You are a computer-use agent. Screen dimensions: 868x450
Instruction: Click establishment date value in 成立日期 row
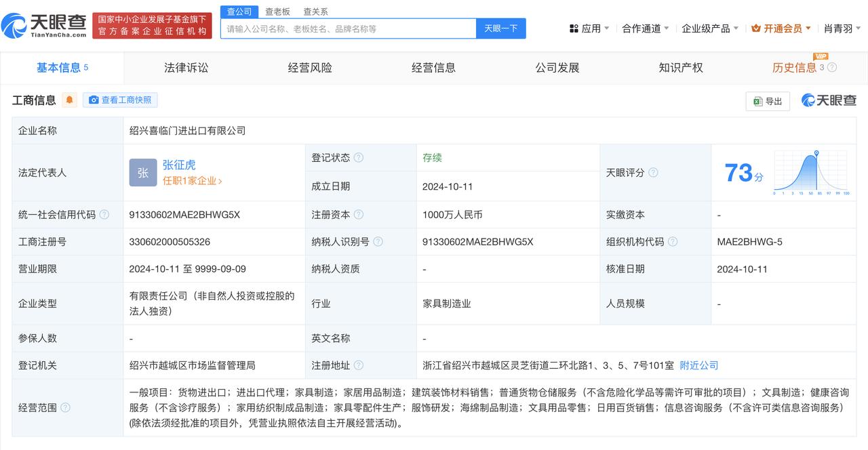point(448,186)
